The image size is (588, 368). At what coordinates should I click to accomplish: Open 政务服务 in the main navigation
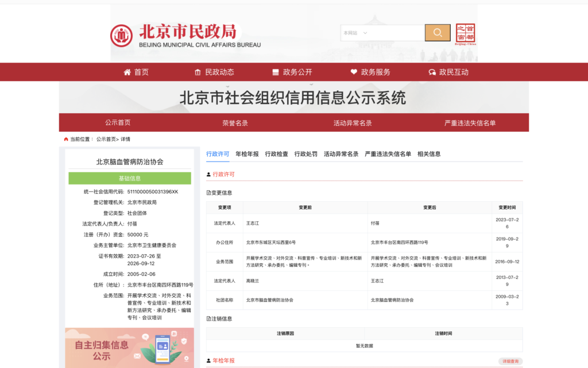pos(376,72)
